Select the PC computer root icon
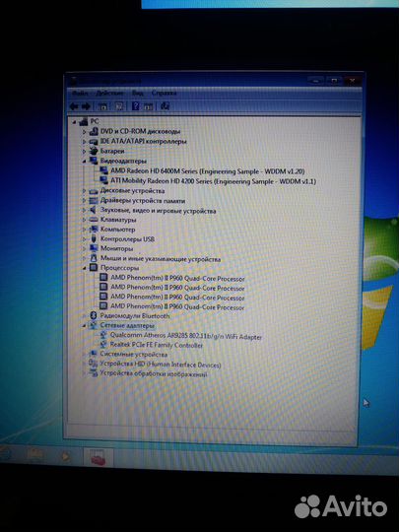The width and height of the screenshot is (399, 532). [x=84, y=121]
